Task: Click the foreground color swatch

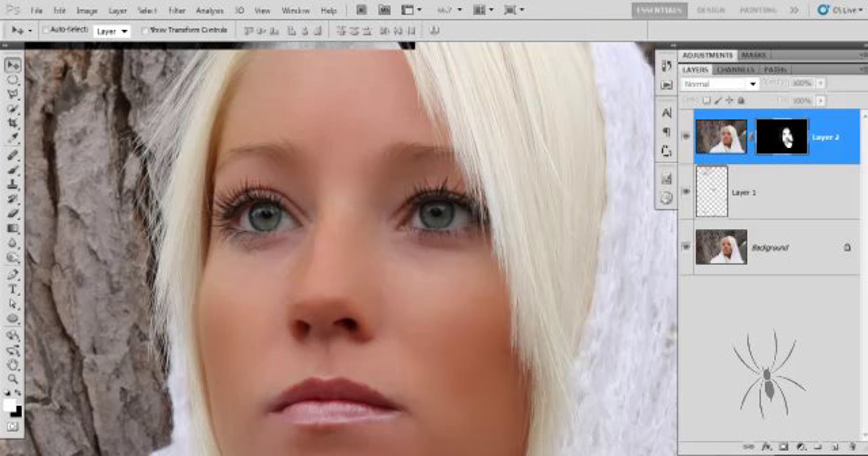Action: click(9, 405)
